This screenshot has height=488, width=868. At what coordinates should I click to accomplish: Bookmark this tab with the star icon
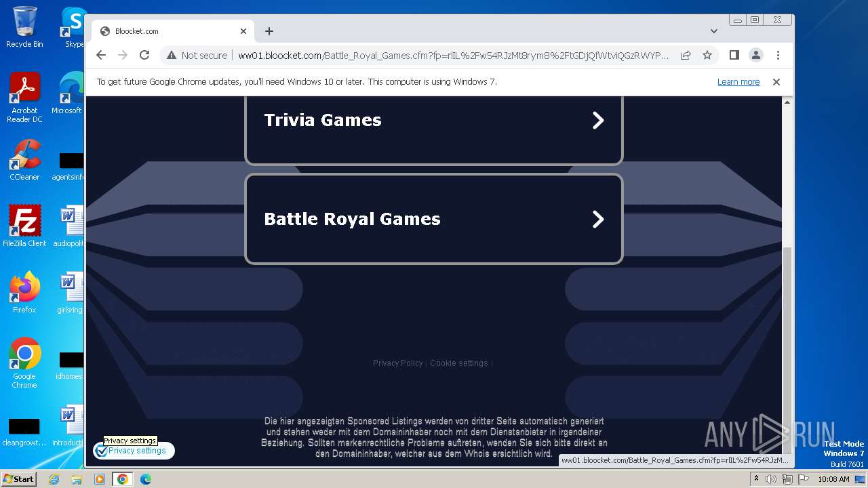click(x=707, y=55)
